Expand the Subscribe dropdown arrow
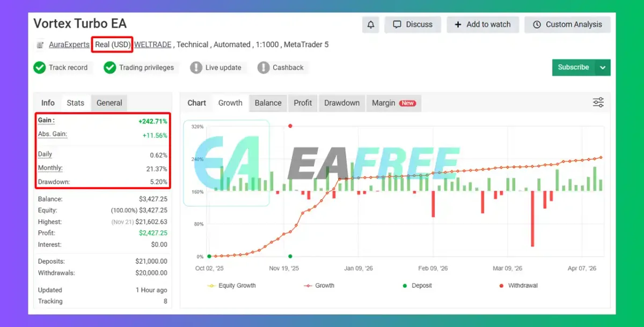 coord(603,68)
